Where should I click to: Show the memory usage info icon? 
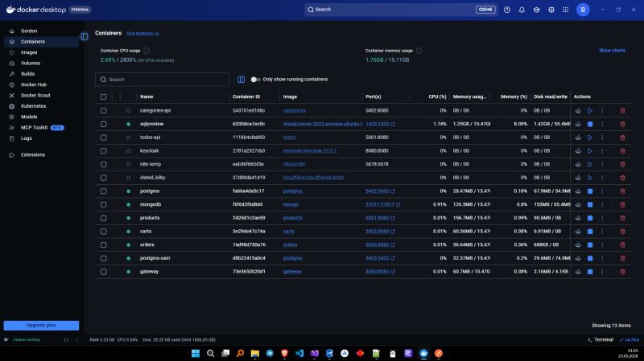click(x=419, y=51)
